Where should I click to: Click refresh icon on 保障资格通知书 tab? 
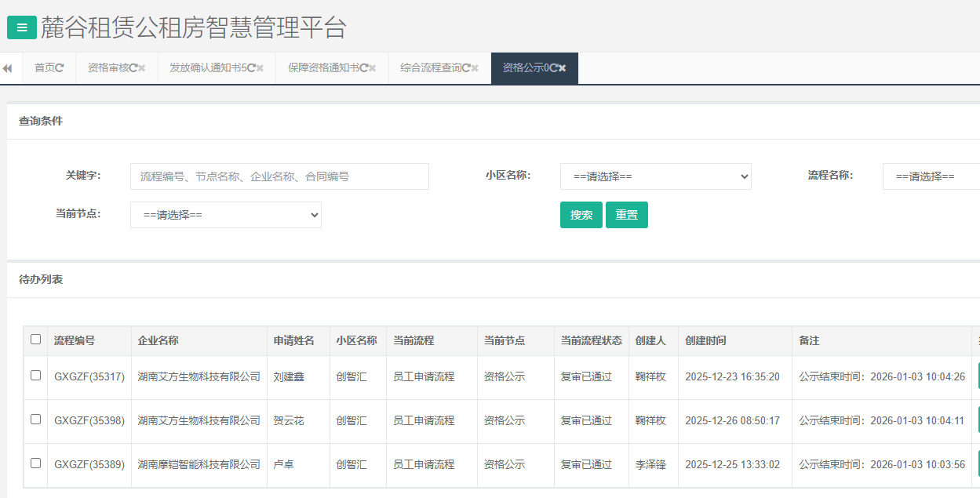(x=364, y=68)
